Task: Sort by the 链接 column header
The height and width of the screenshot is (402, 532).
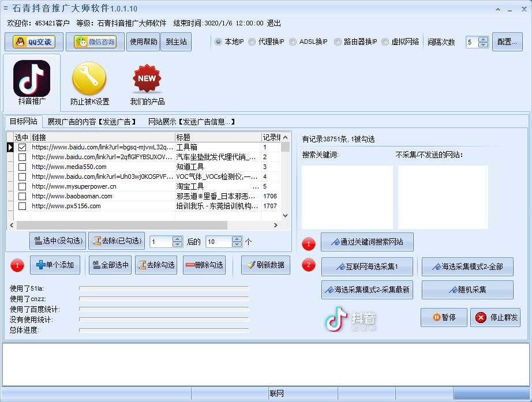Action: [103, 137]
